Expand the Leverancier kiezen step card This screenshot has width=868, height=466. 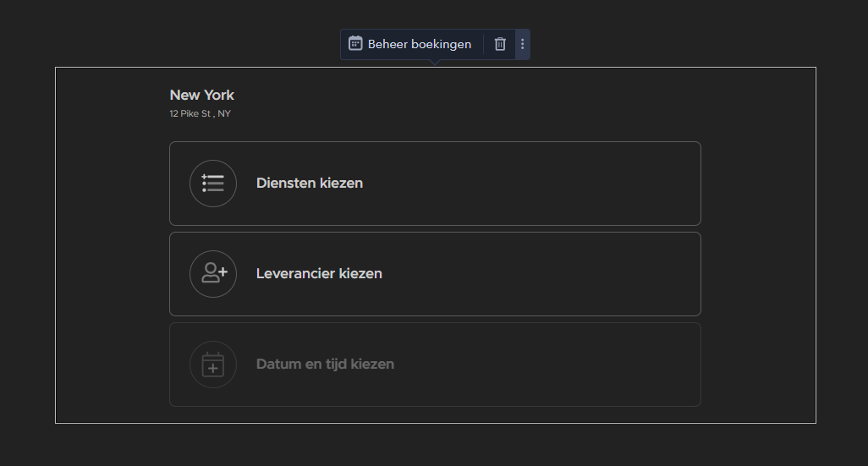pos(435,274)
